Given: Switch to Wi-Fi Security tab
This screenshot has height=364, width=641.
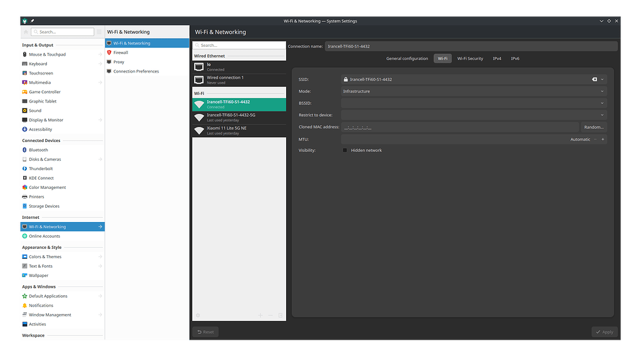Looking at the screenshot, I should [x=470, y=58].
